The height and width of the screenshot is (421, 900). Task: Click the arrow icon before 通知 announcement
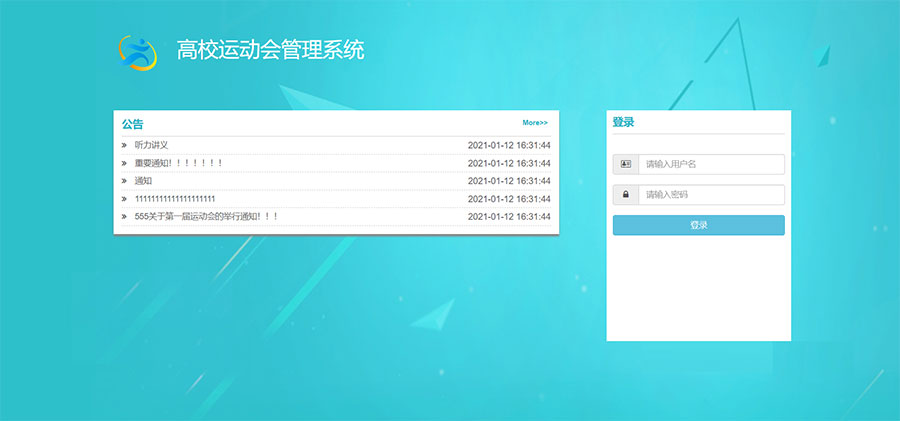click(x=124, y=181)
